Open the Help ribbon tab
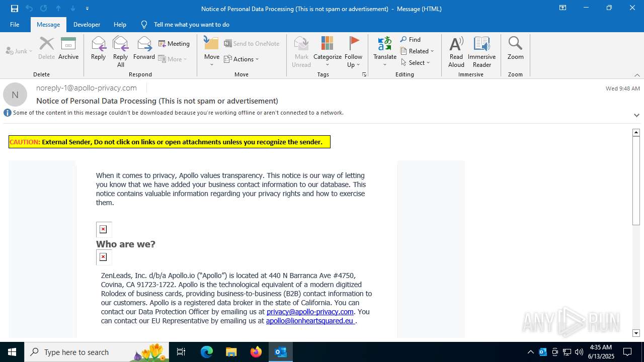The height and width of the screenshot is (362, 644). [x=120, y=25]
